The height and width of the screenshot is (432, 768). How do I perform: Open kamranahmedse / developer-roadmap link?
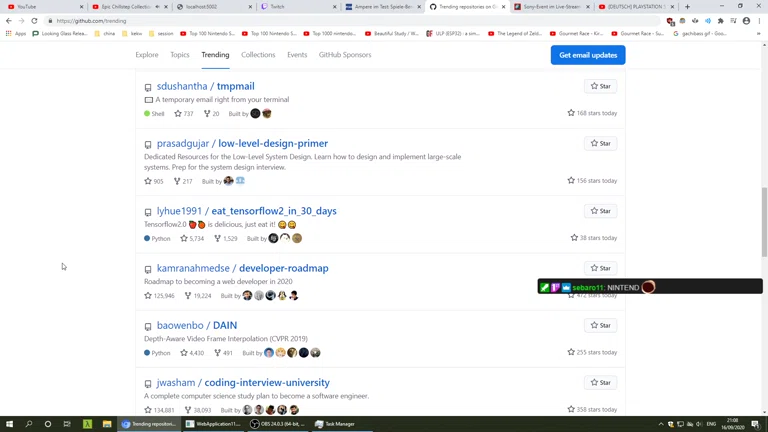pos(242,268)
